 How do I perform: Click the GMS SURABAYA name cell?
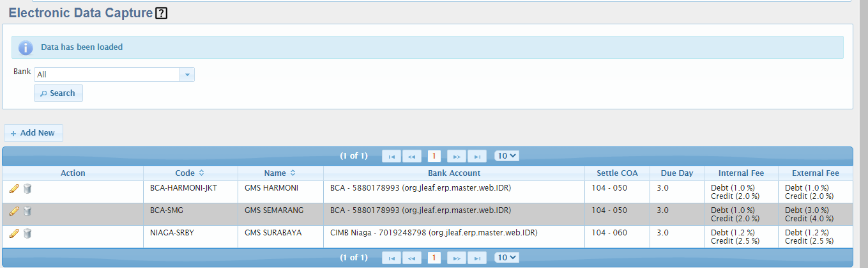(x=280, y=237)
